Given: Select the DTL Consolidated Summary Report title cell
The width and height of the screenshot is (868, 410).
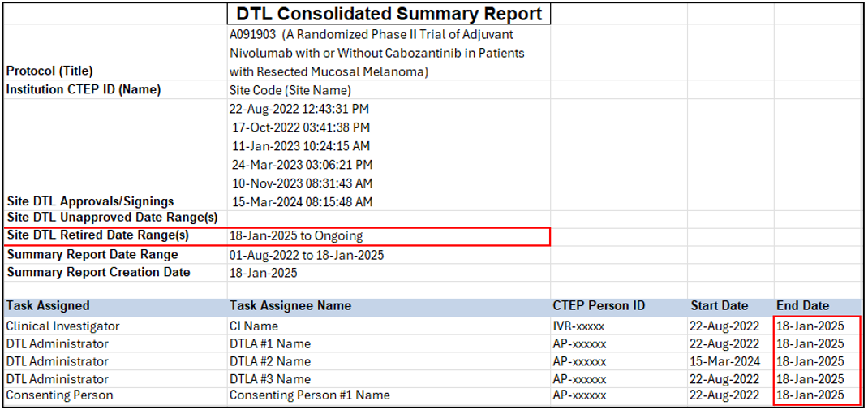Looking at the screenshot, I should coord(389,13).
